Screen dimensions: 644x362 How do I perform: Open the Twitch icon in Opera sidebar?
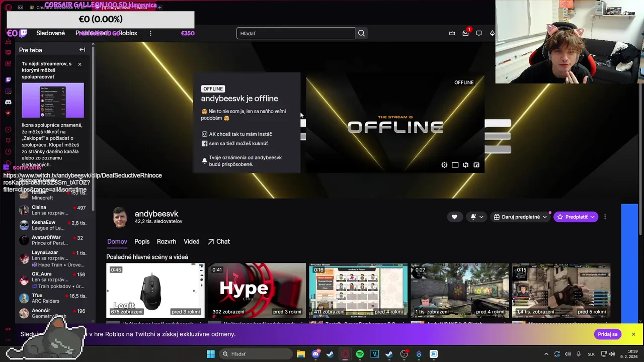point(8,80)
